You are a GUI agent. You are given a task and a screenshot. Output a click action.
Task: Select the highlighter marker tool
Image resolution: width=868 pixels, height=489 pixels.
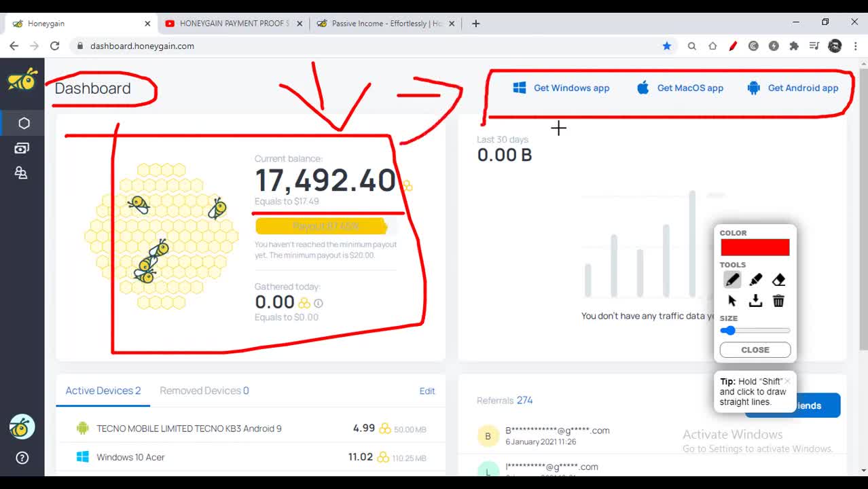click(x=755, y=280)
